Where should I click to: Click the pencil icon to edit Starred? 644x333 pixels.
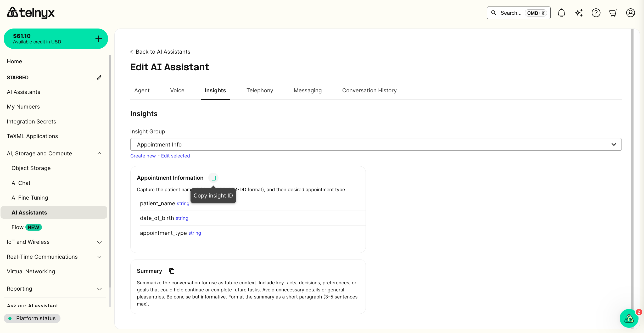pos(99,77)
